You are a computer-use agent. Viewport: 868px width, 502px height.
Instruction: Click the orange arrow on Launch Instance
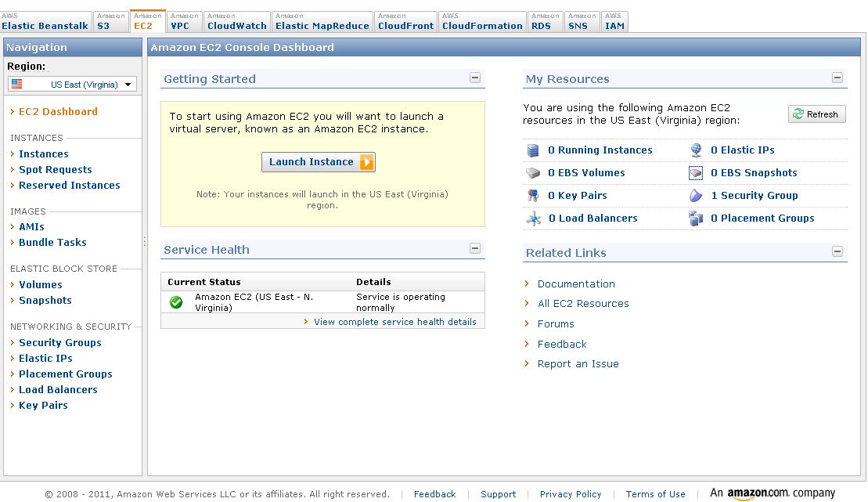(x=366, y=162)
